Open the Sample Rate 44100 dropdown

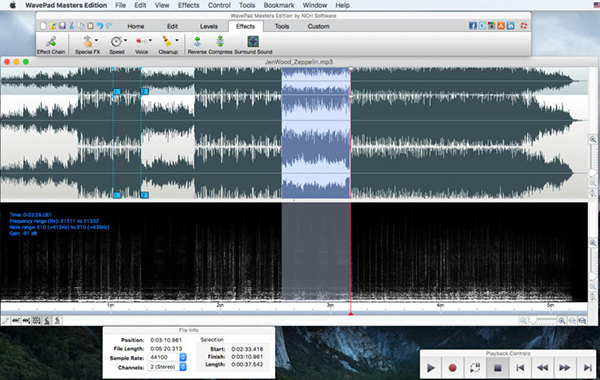(167, 357)
